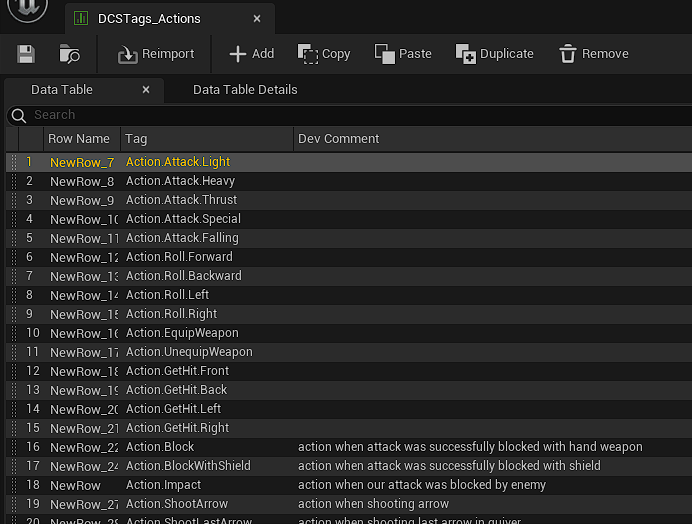692x524 pixels.
Task: Select the Action.Attack.Heavy row
Action: click(x=180, y=181)
